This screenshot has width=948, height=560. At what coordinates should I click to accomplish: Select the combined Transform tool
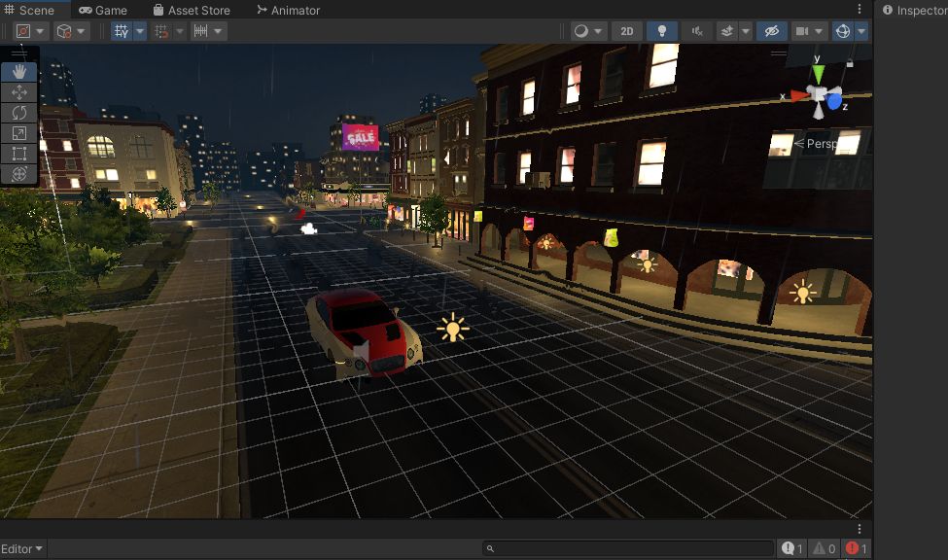click(x=19, y=174)
